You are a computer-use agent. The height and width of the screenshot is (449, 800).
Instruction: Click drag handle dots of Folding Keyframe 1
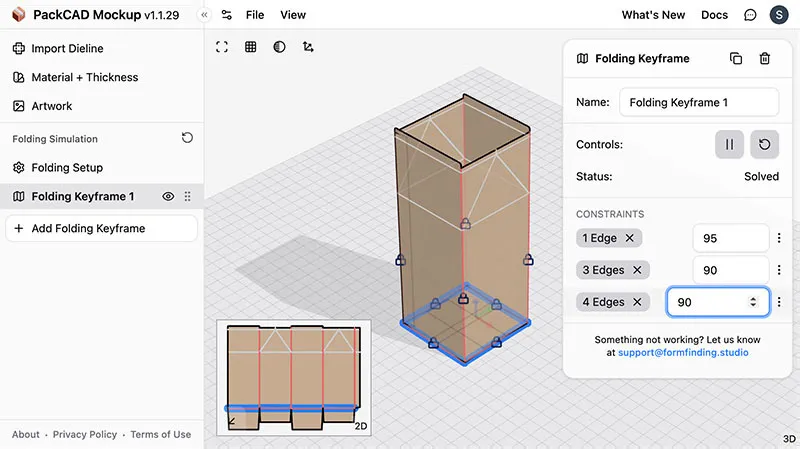pyautogui.click(x=188, y=196)
